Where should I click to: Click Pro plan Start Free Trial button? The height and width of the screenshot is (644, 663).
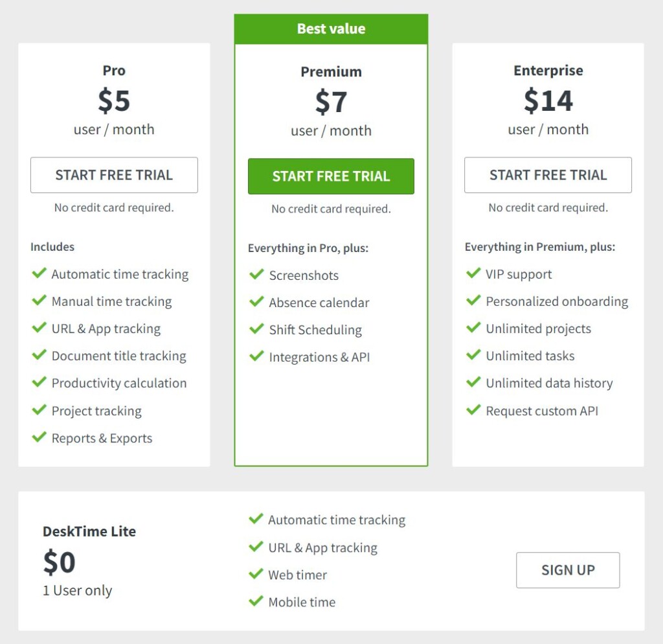click(114, 175)
